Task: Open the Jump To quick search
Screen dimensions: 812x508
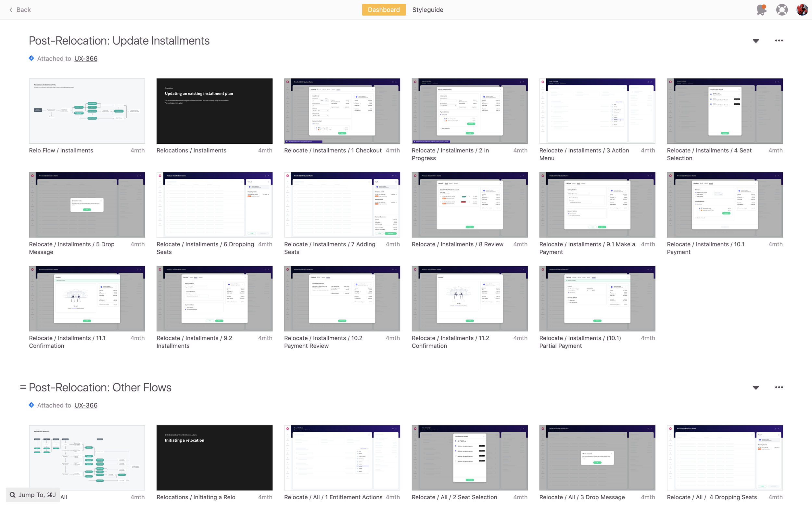Action: click(x=33, y=495)
